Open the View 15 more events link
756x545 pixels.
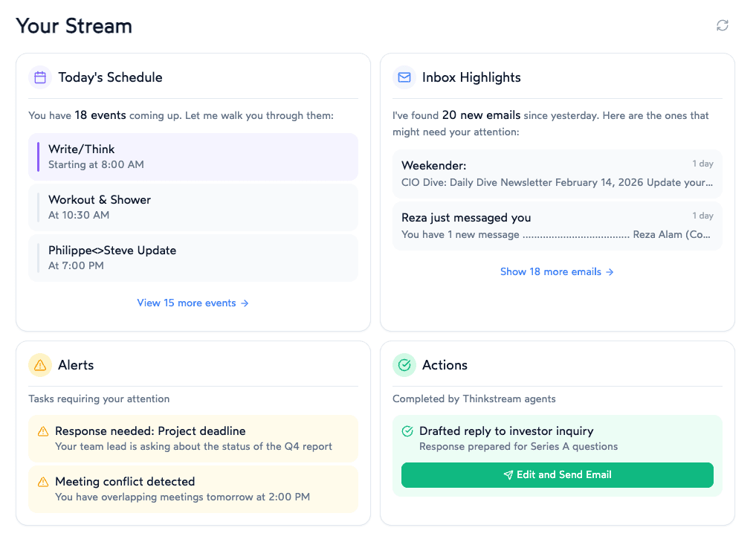tap(189, 303)
